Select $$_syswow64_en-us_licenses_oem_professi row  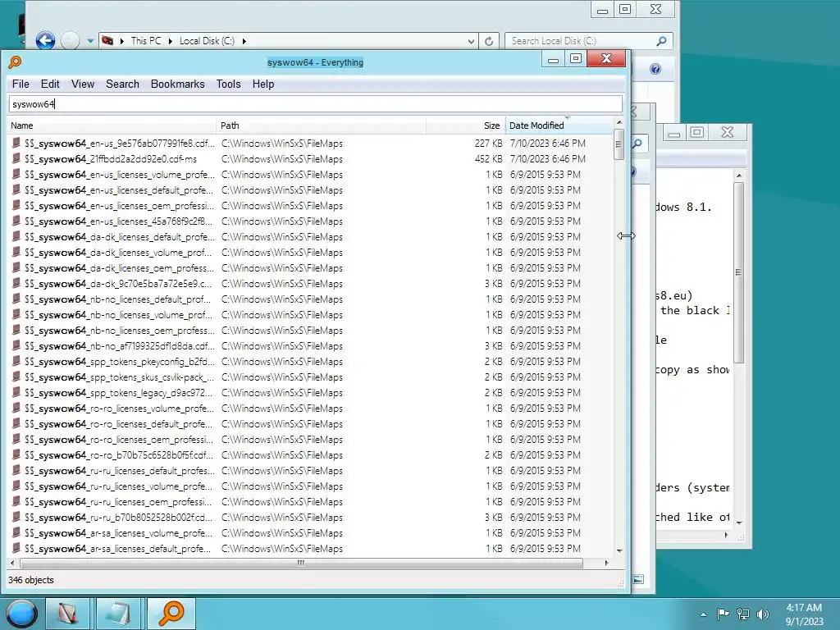pos(311,206)
